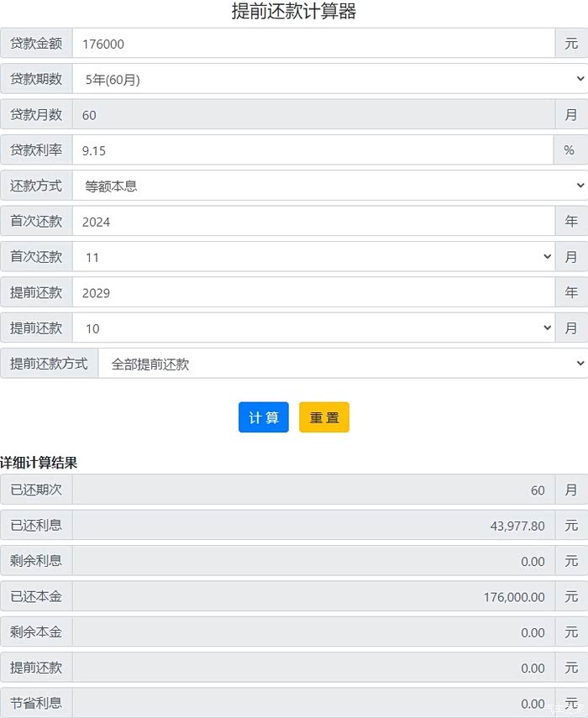This screenshot has height=718, width=588.
Task: Click the blue 计算 button
Action: (x=263, y=417)
